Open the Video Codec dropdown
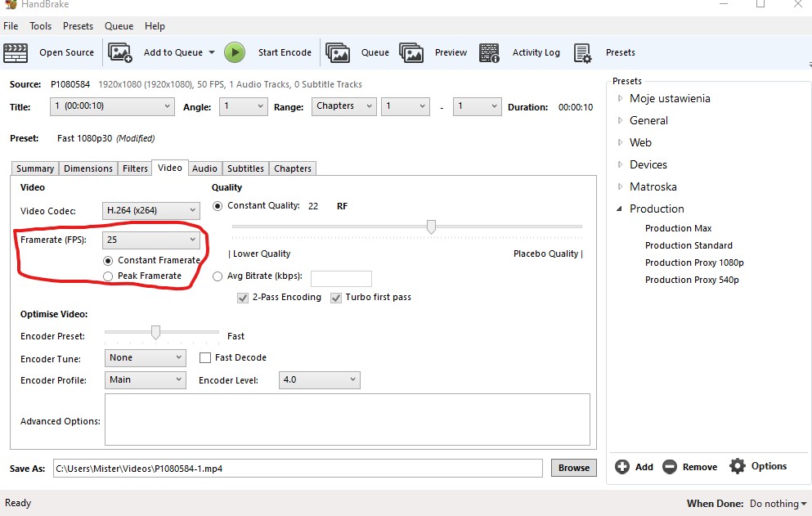Image resolution: width=812 pixels, height=516 pixels. pyautogui.click(x=150, y=210)
